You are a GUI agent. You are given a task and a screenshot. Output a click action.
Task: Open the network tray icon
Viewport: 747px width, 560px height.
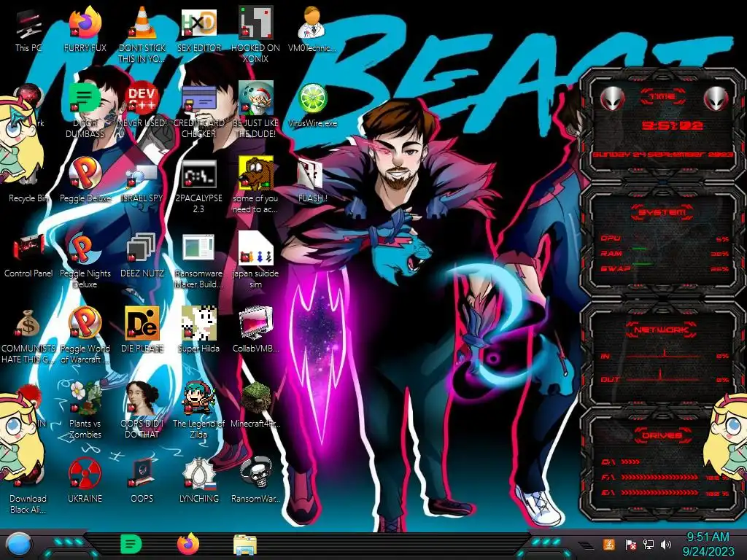(x=649, y=544)
